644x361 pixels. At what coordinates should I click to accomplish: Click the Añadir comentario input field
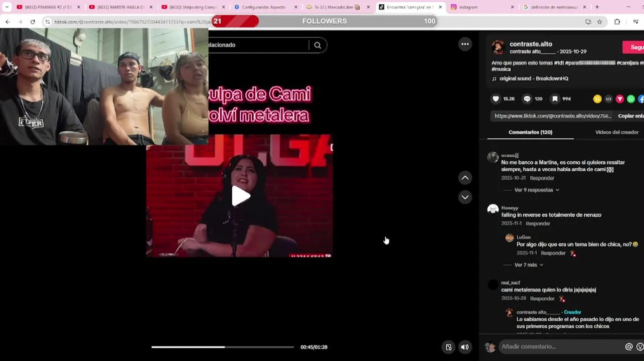[x=561, y=346]
